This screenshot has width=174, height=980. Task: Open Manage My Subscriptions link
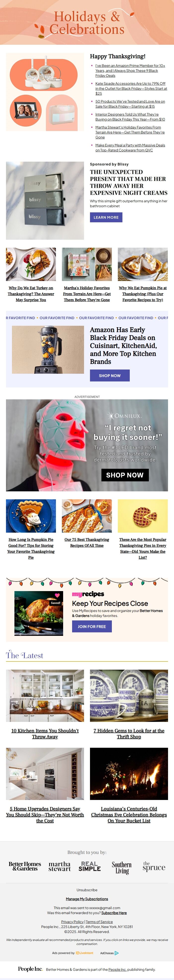[87, 899]
